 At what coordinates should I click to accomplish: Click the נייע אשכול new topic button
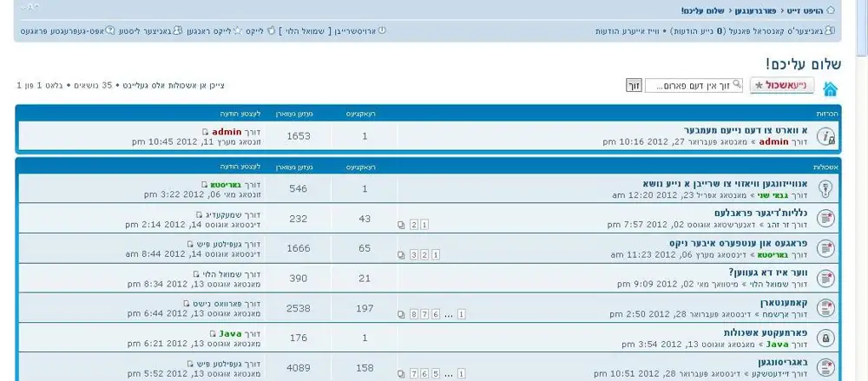782,85
